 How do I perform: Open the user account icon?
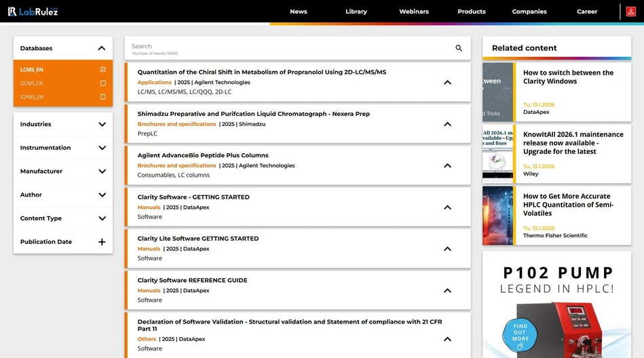pos(631,12)
